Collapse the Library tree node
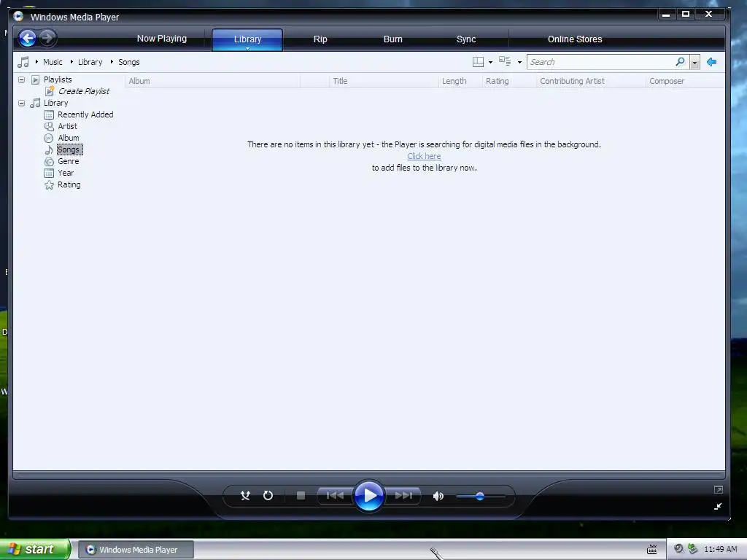747x560 pixels. click(21, 103)
